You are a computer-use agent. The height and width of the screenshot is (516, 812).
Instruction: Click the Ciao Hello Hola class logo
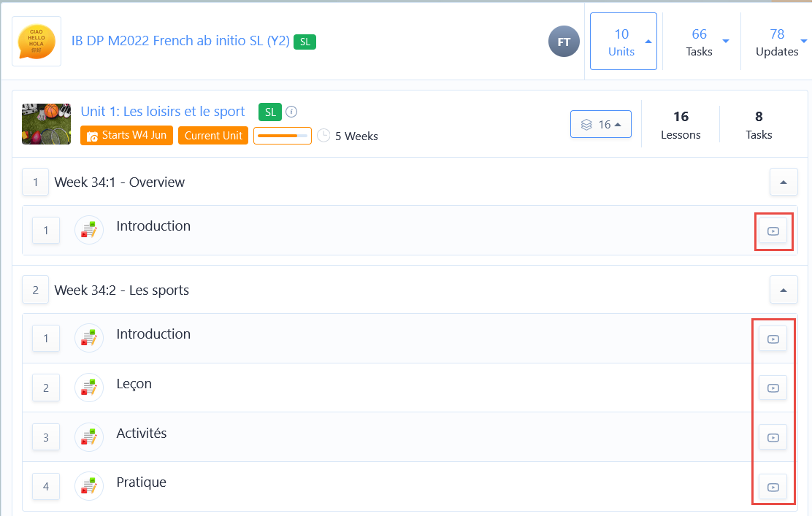pos(37,41)
